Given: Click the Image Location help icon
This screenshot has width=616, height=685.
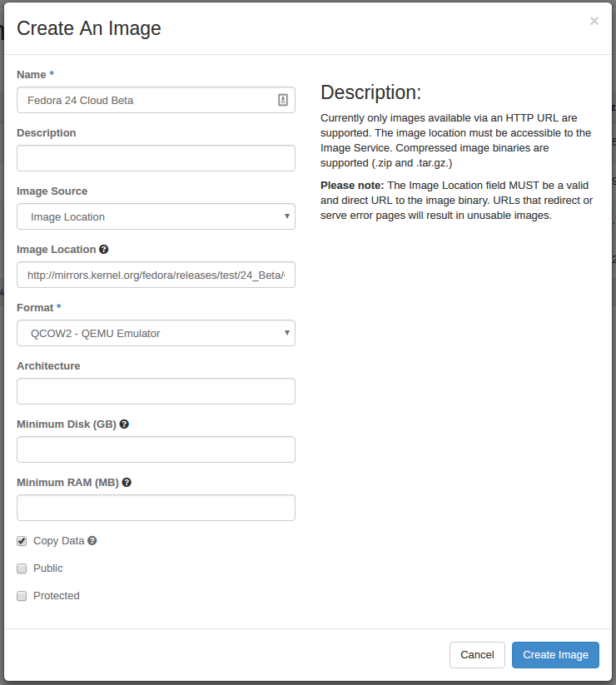Looking at the screenshot, I should point(104,249).
